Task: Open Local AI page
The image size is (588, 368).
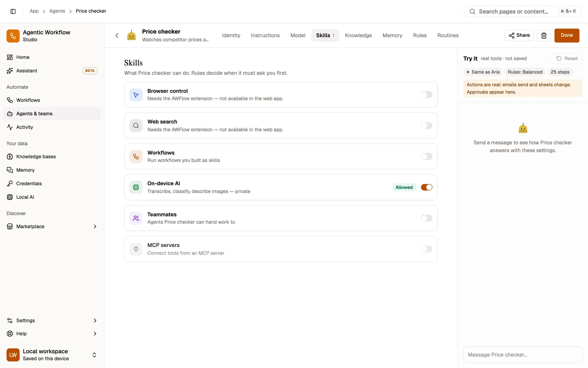Action: pyautogui.click(x=52, y=197)
